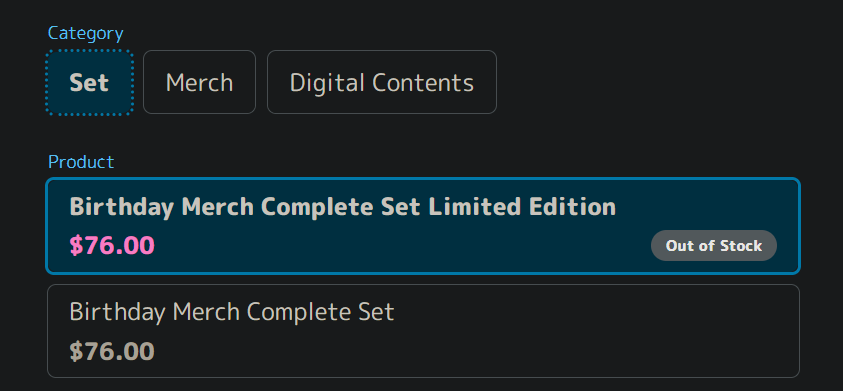Click the highlighted blue product card

tap(423, 226)
